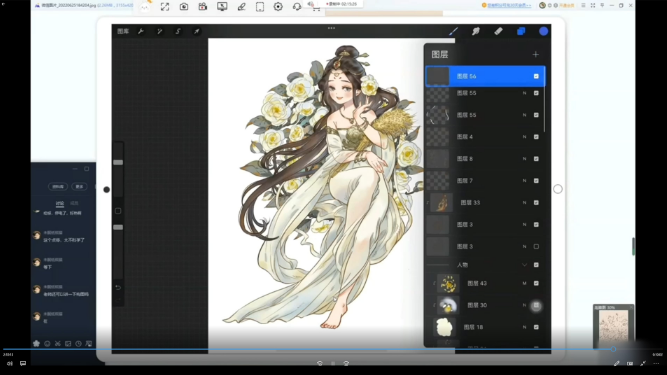
Task: Click the scissors icon in chat panel
Action: [57, 344]
